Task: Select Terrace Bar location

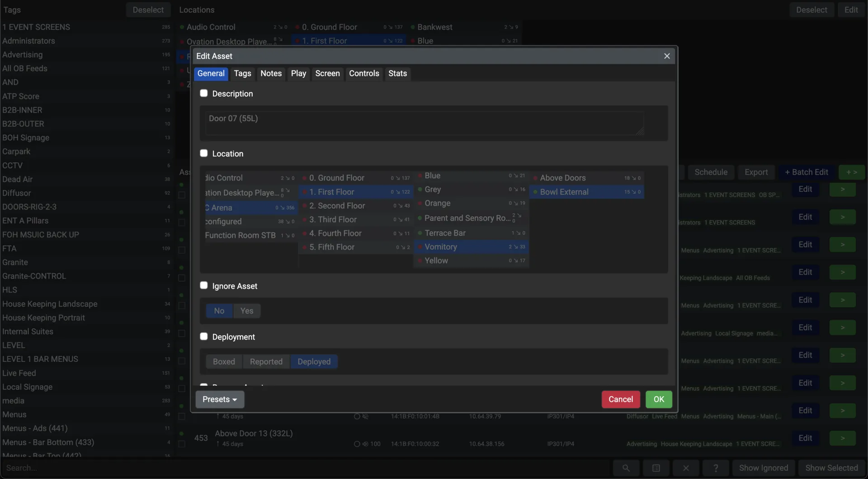Action: (x=472, y=233)
